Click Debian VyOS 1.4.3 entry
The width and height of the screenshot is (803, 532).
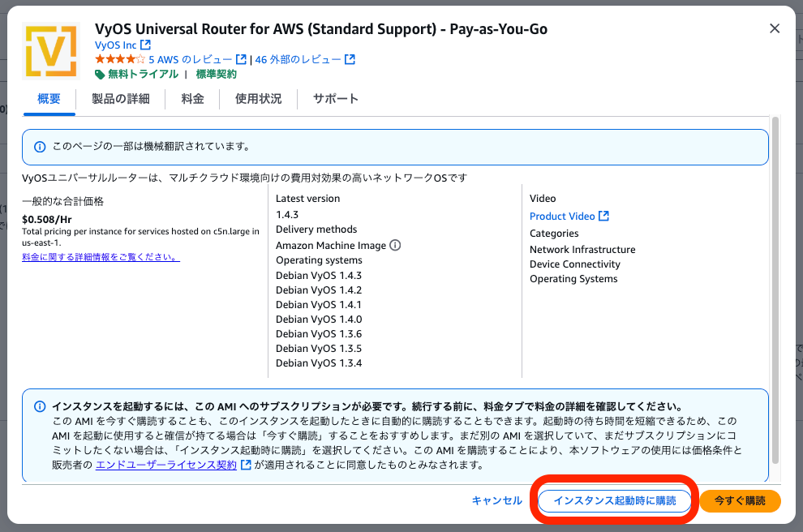(319, 276)
